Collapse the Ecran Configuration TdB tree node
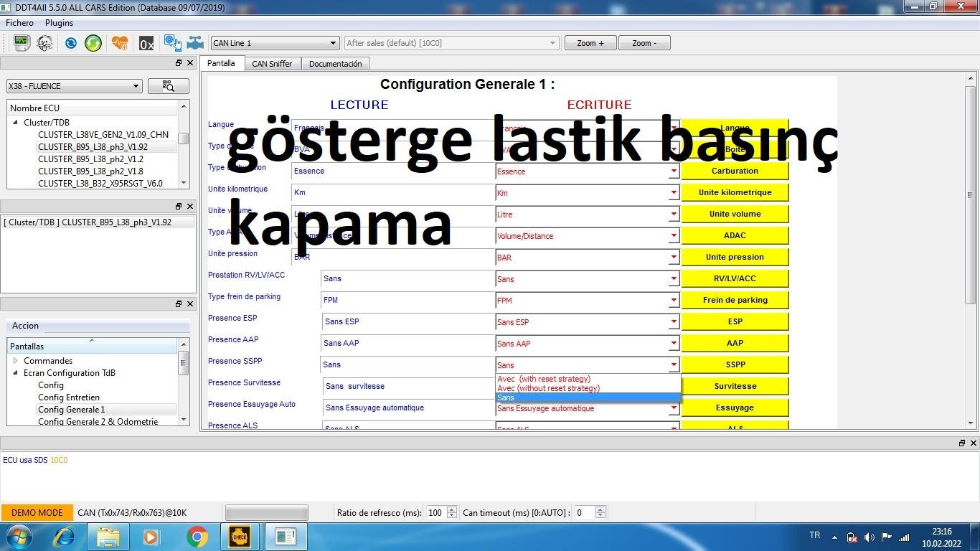 tap(16, 373)
